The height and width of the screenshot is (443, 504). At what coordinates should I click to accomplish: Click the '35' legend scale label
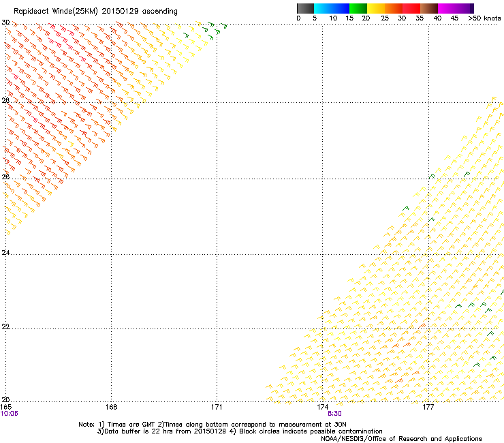click(x=420, y=18)
